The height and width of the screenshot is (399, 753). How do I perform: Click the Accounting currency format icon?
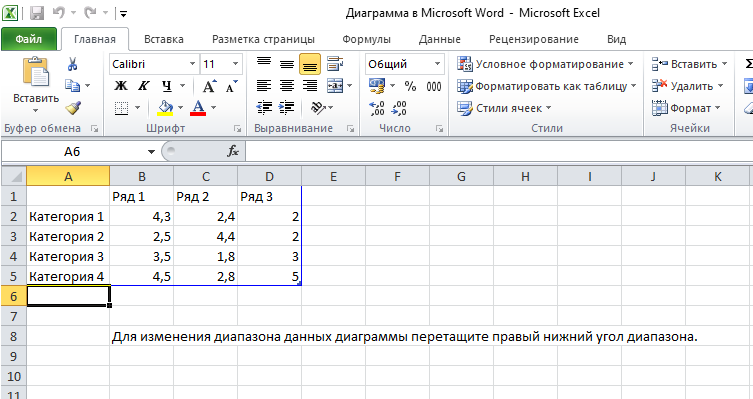[x=377, y=86]
